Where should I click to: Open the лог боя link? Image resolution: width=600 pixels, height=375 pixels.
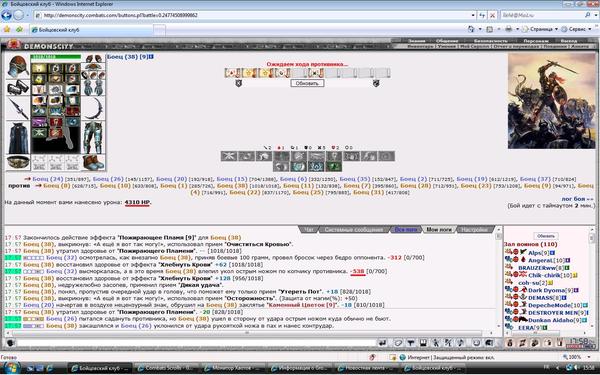coord(577,199)
